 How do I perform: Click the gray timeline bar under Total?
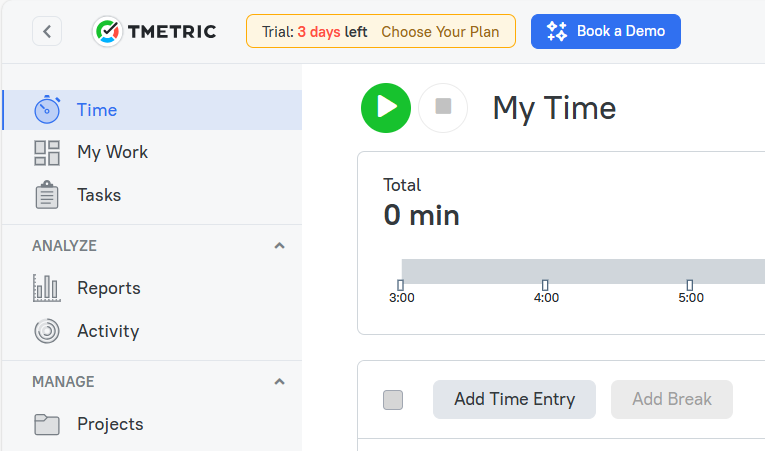(583, 271)
